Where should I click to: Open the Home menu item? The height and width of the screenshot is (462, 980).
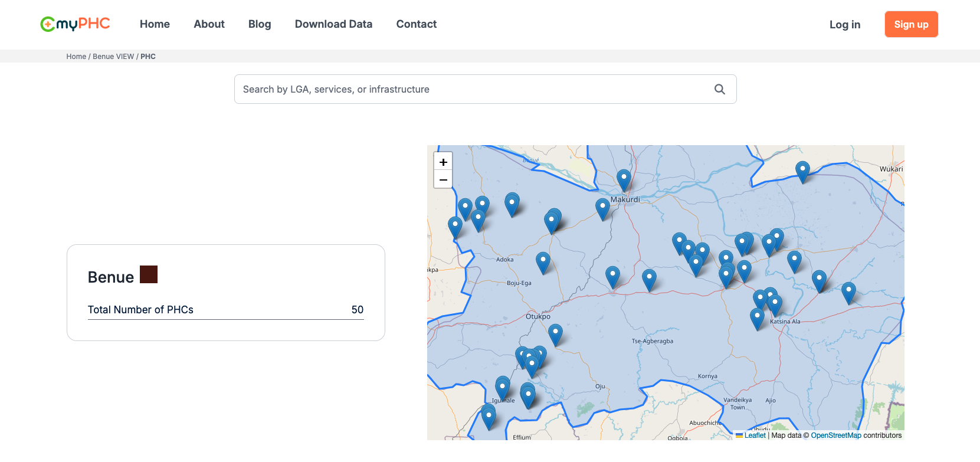155,24
